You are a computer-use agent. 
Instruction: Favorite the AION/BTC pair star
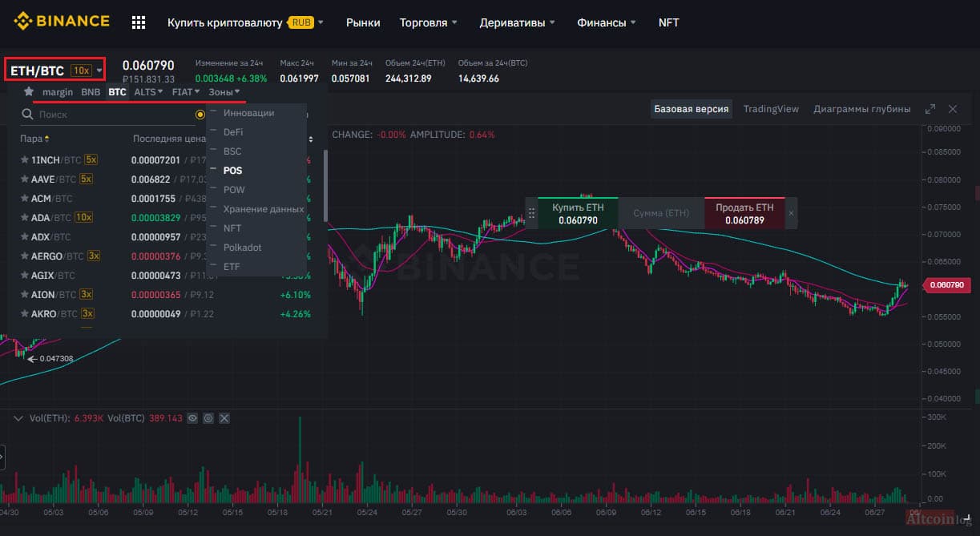(24, 294)
